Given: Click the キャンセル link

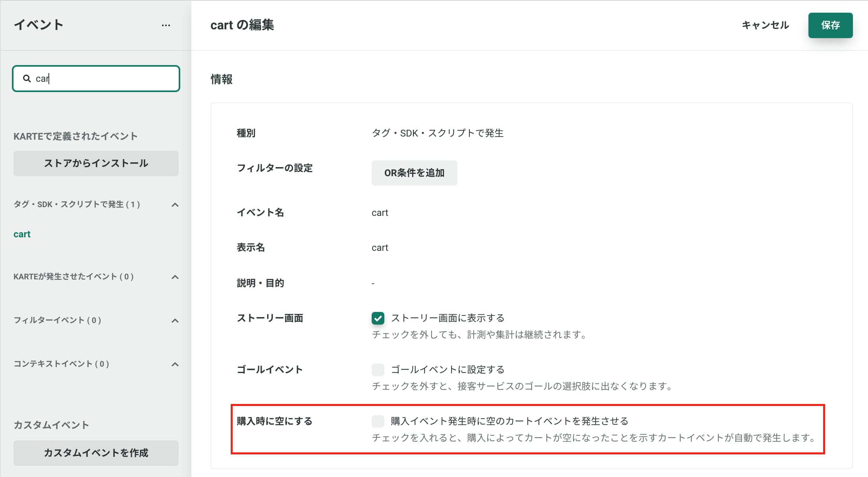Looking at the screenshot, I should tap(765, 25).
